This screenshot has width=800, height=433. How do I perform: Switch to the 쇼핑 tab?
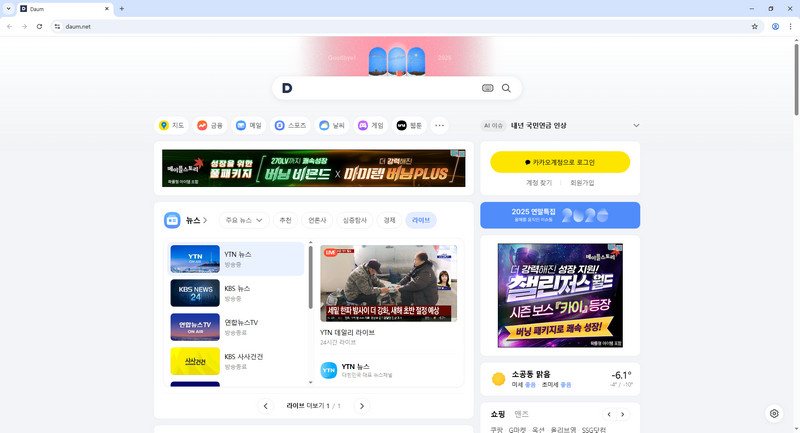tap(497, 414)
